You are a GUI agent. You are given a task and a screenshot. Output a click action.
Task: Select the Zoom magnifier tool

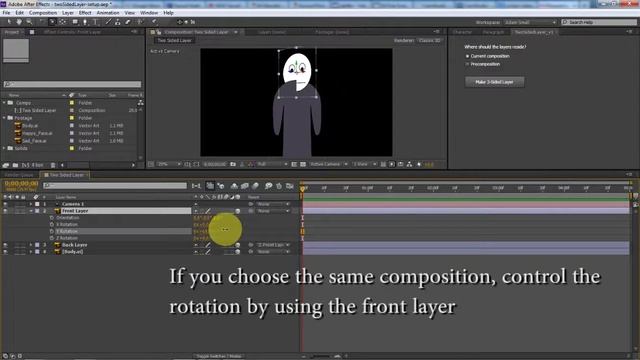coord(29,22)
